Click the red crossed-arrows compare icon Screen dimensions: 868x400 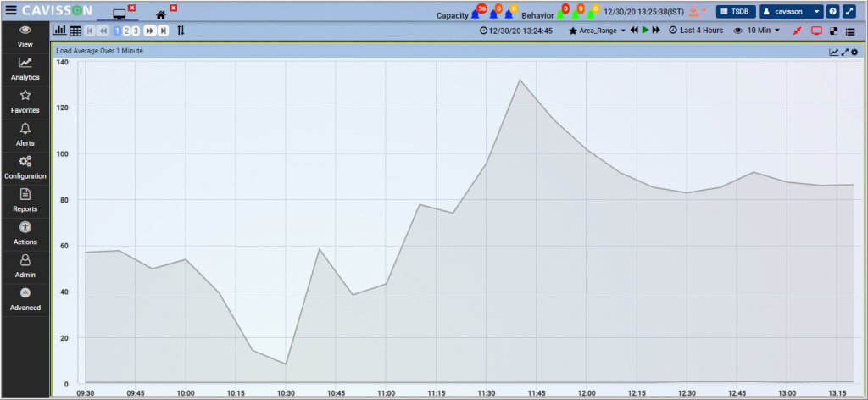[x=797, y=31]
